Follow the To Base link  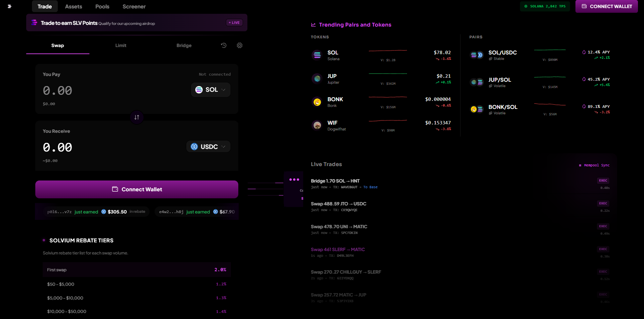[370, 187]
